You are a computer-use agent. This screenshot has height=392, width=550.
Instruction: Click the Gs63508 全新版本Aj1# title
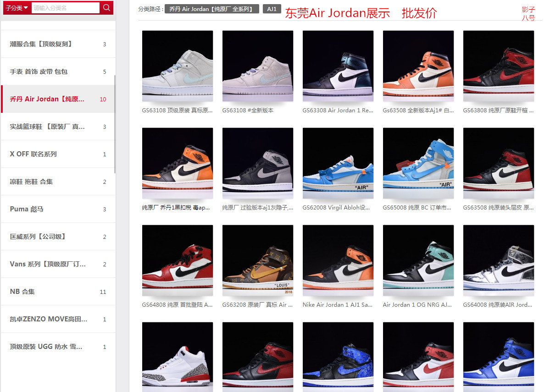[418, 110]
